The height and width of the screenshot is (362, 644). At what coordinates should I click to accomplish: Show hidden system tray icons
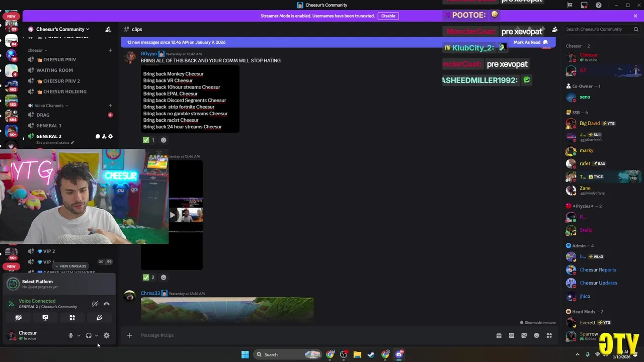coord(577,354)
